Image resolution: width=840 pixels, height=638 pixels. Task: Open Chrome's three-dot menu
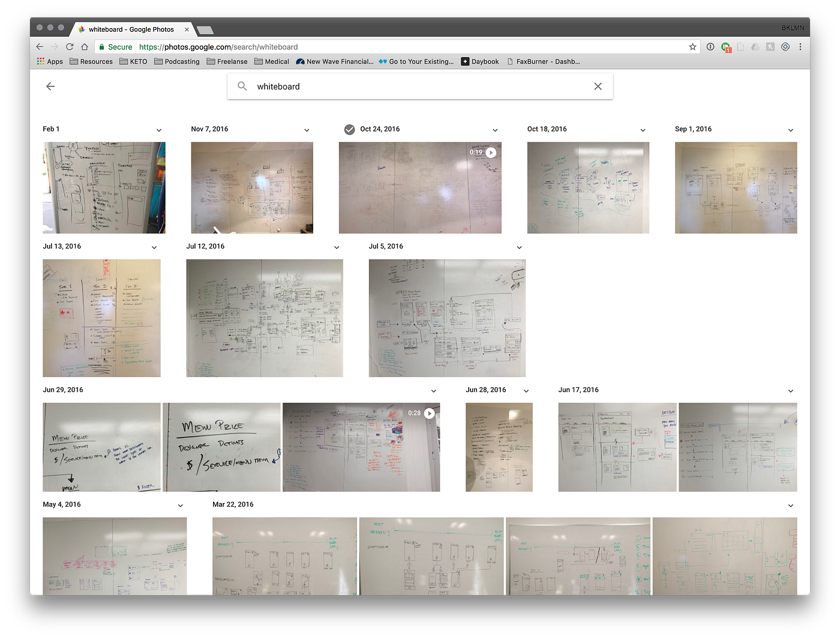[x=800, y=46]
